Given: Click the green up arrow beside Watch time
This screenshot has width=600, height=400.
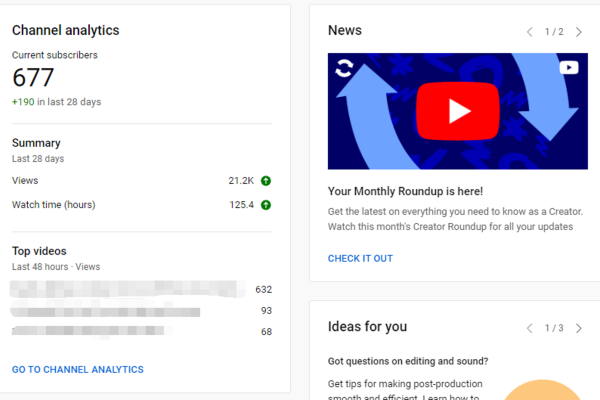Looking at the screenshot, I should (266, 205).
